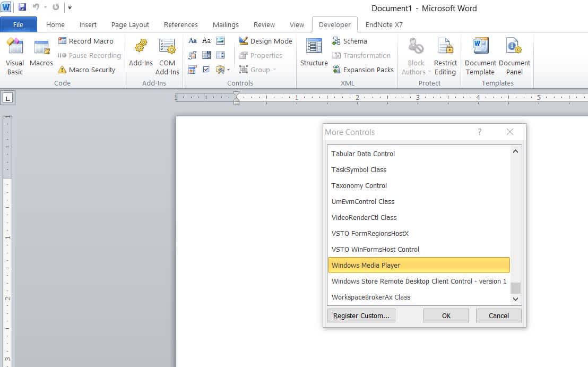Select Windows Media Player entry
The image size is (588, 367).
point(419,265)
